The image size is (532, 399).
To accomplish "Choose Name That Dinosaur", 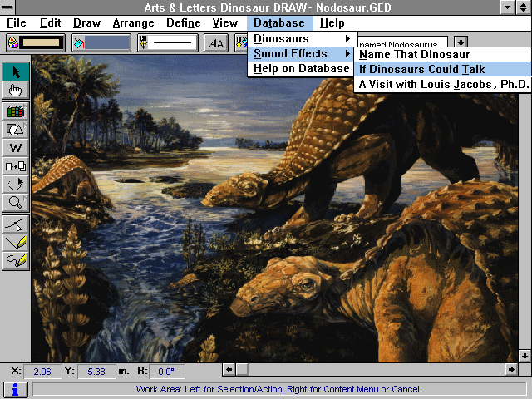I will pyautogui.click(x=442, y=54).
